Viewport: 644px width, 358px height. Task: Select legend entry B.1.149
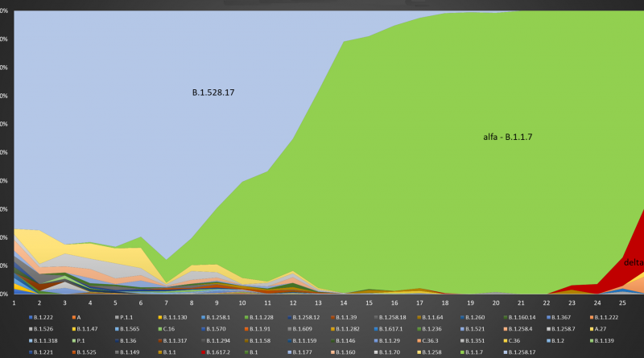(127, 352)
